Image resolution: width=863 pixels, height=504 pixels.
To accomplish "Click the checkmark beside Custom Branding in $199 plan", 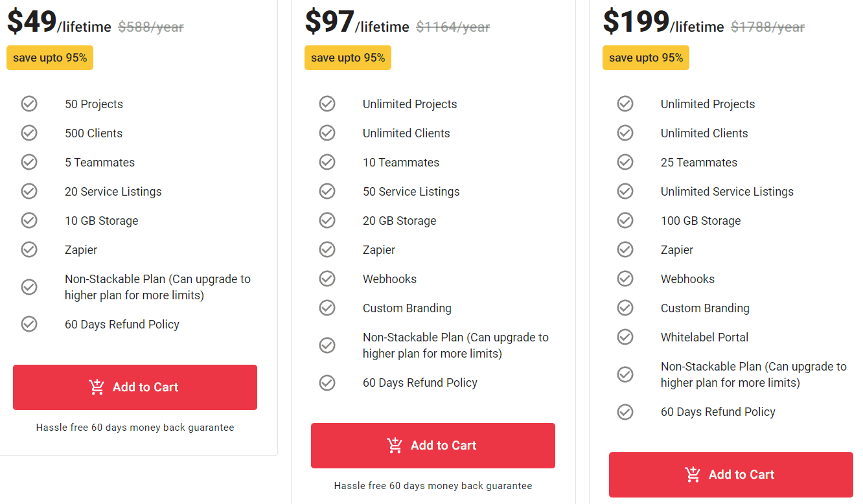I will (625, 308).
